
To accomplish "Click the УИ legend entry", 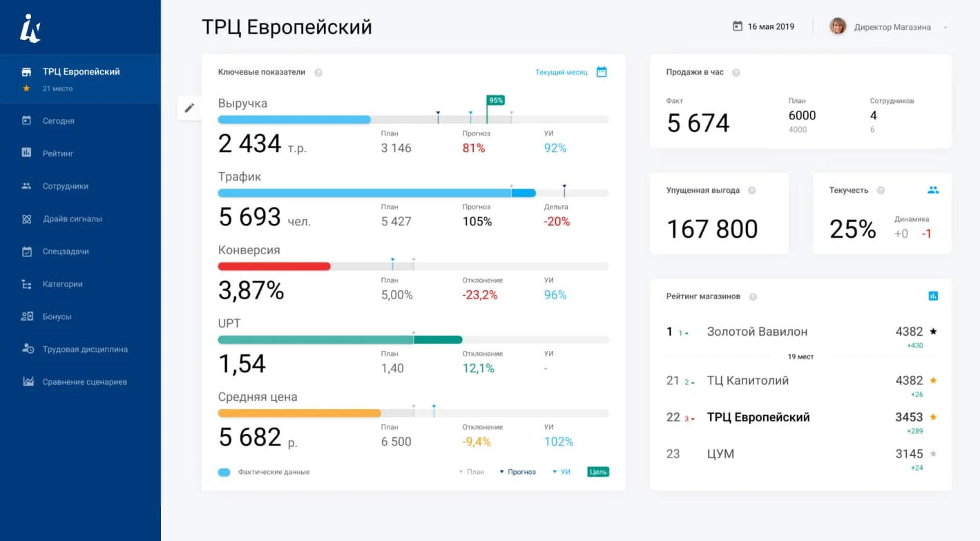I will point(561,472).
